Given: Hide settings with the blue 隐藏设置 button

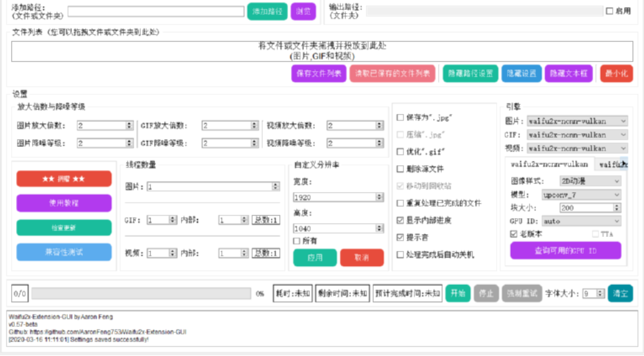Looking at the screenshot, I should (x=521, y=74).
